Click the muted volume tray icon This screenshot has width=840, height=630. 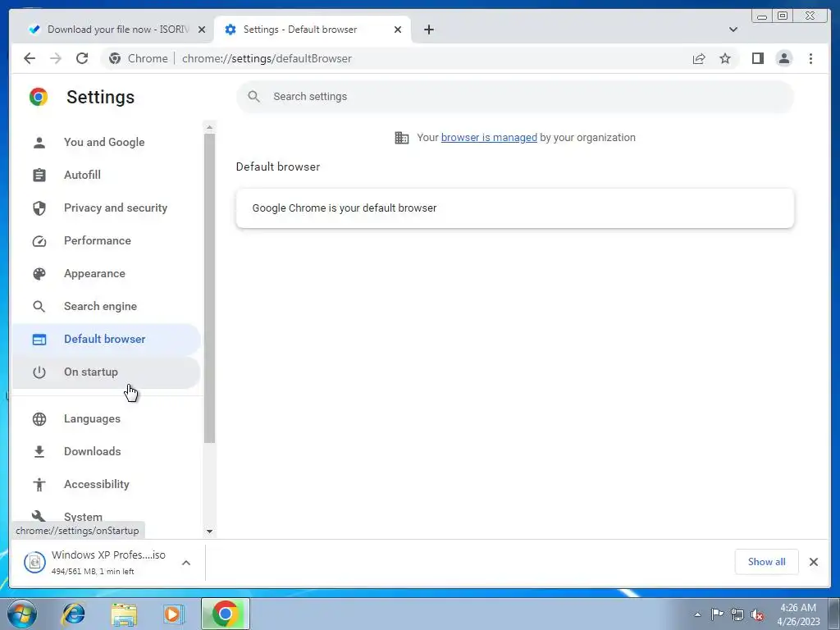(757, 614)
